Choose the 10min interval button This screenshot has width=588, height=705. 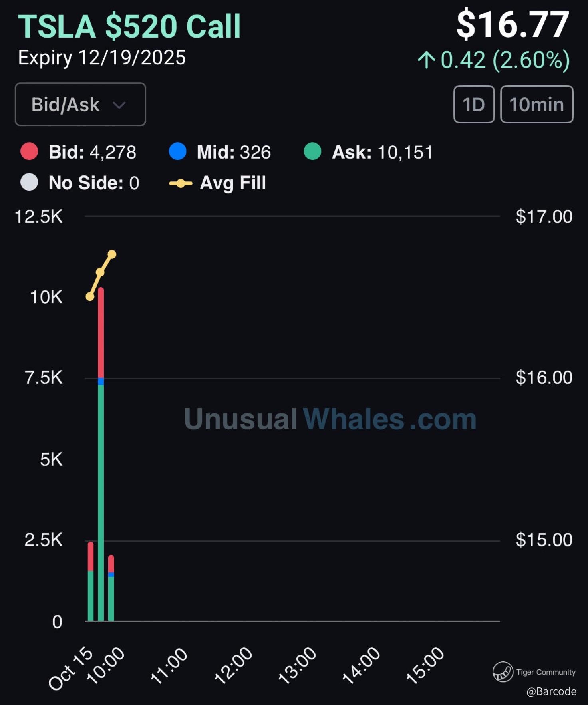click(536, 105)
